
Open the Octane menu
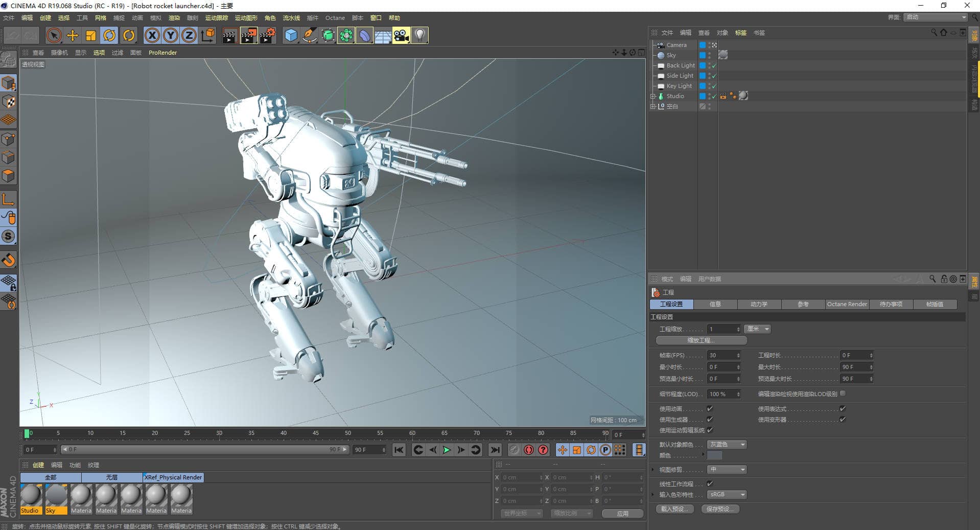335,18
